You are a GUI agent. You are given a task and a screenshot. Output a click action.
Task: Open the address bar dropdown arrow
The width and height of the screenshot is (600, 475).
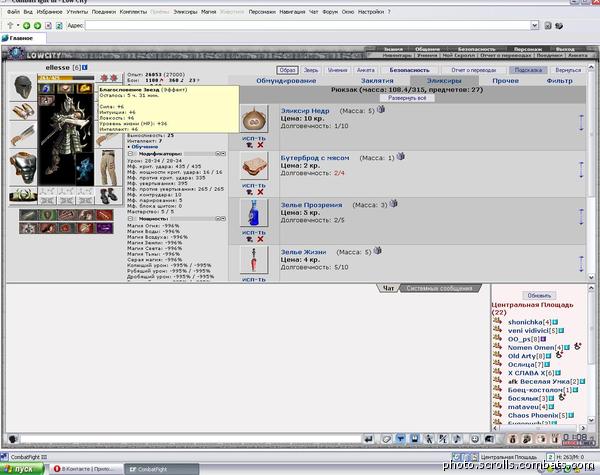pos(535,26)
